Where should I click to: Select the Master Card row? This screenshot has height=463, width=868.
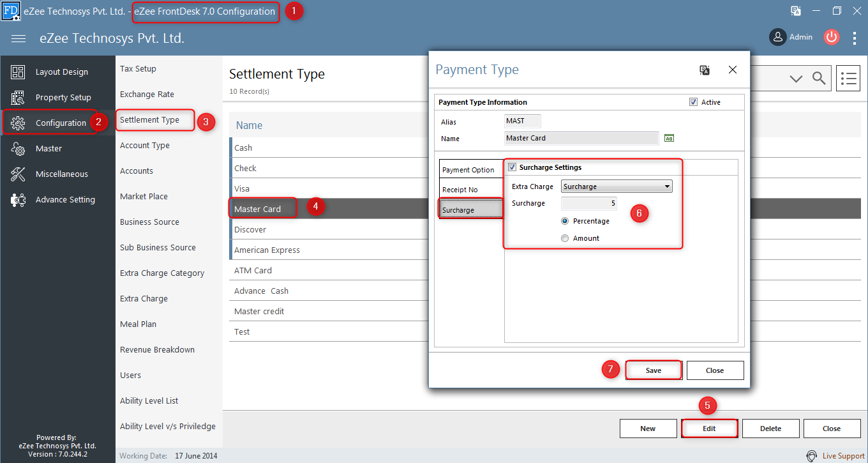(329, 209)
